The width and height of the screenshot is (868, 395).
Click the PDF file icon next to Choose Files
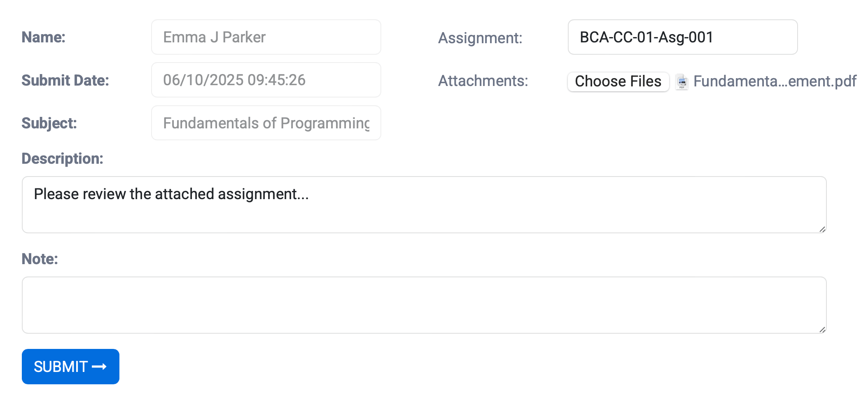click(x=681, y=81)
